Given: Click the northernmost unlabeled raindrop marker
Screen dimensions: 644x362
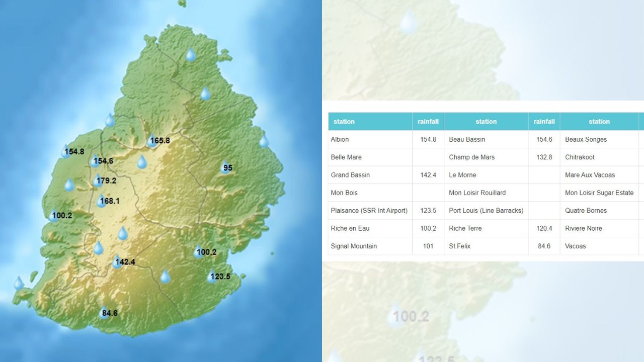Looking at the screenshot, I should (191, 54).
